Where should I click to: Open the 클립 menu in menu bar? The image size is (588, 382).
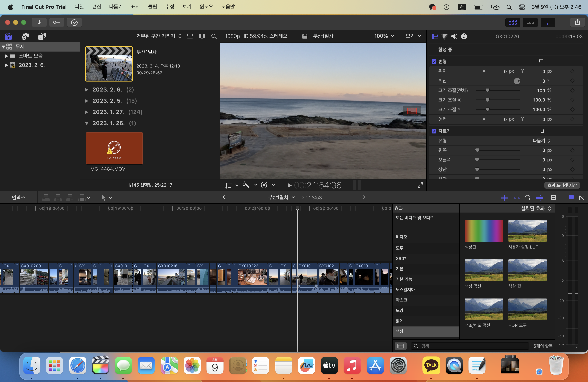tap(152, 7)
